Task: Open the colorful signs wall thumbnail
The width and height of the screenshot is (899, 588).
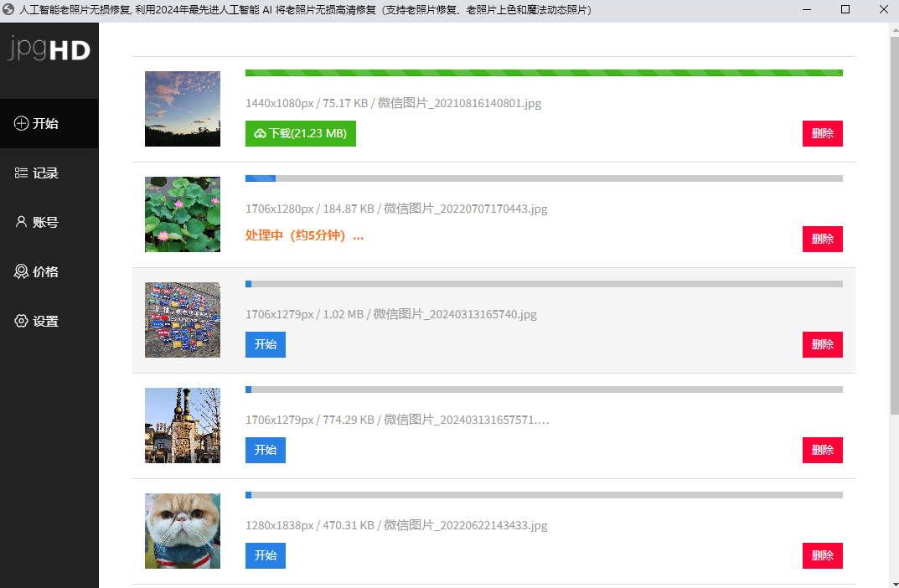Action: click(x=183, y=320)
